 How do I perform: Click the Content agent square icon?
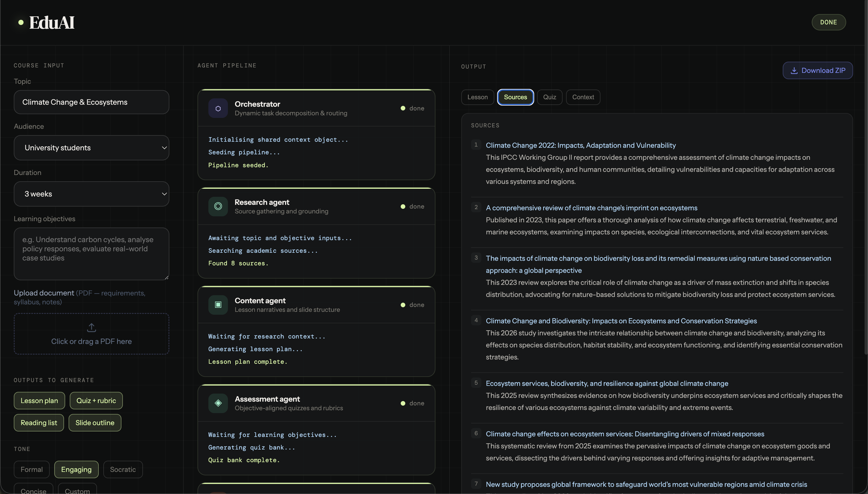tap(218, 305)
